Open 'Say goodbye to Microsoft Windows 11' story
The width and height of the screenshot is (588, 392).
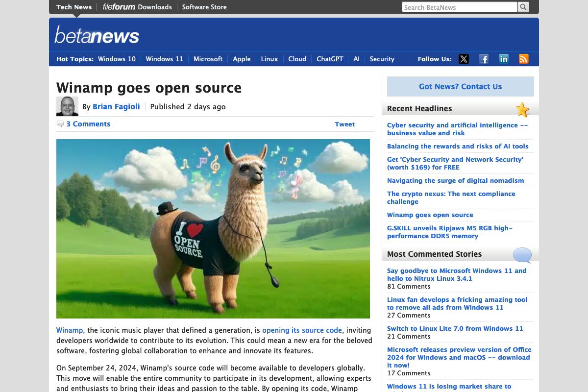pyautogui.click(x=457, y=274)
